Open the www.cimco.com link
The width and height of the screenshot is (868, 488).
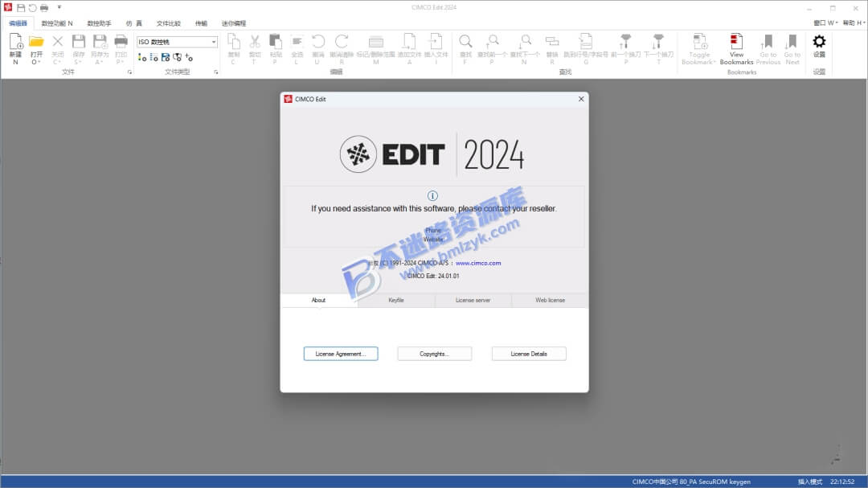[478, 263]
